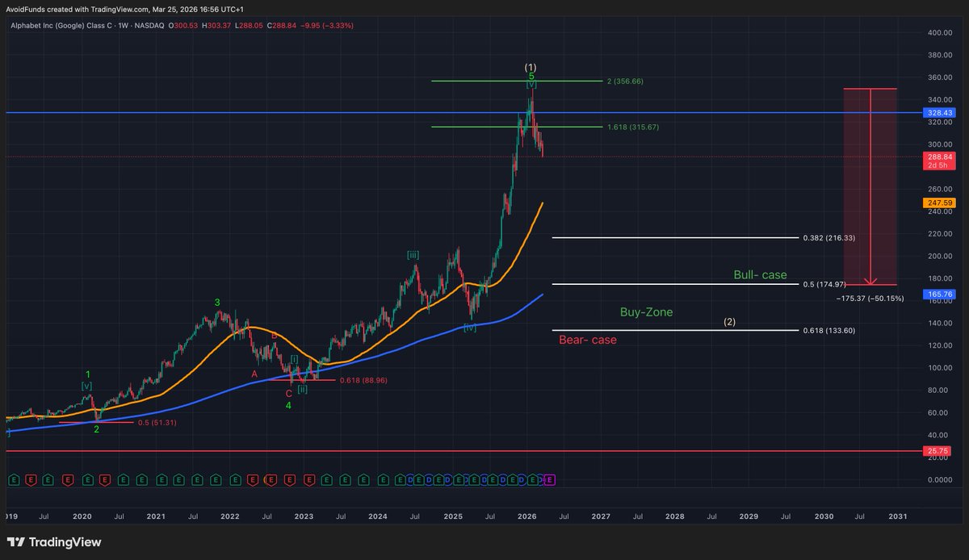The height and width of the screenshot is (560, 969).
Task: Select the green wave 3 label
Action: (217, 303)
